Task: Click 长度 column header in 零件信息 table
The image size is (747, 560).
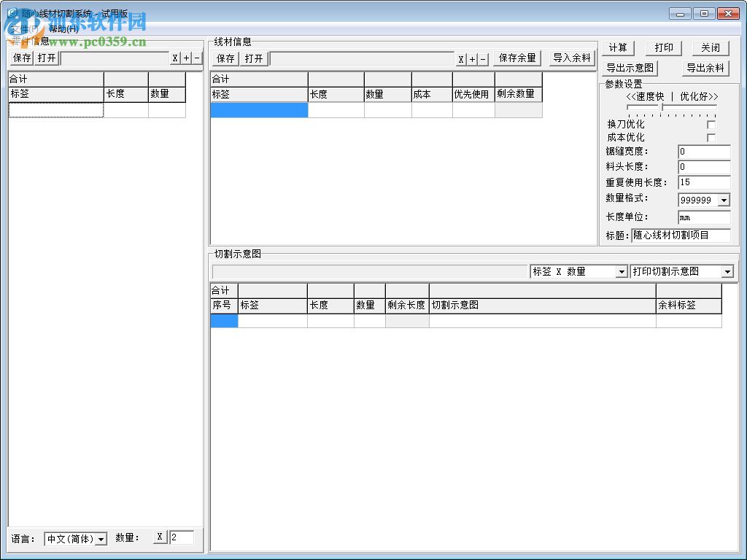Action: point(125,94)
